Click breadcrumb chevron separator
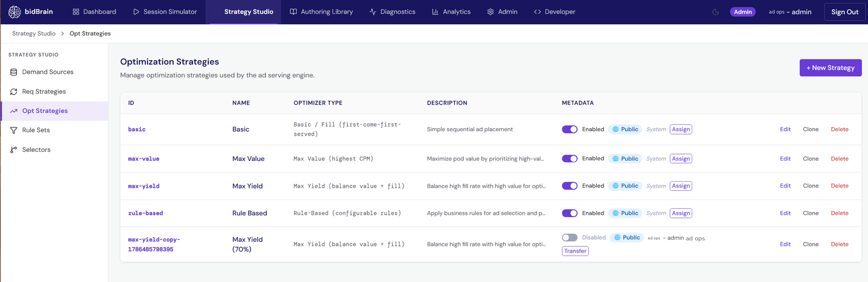This screenshot has height=282, width=868. coord(62,34)
